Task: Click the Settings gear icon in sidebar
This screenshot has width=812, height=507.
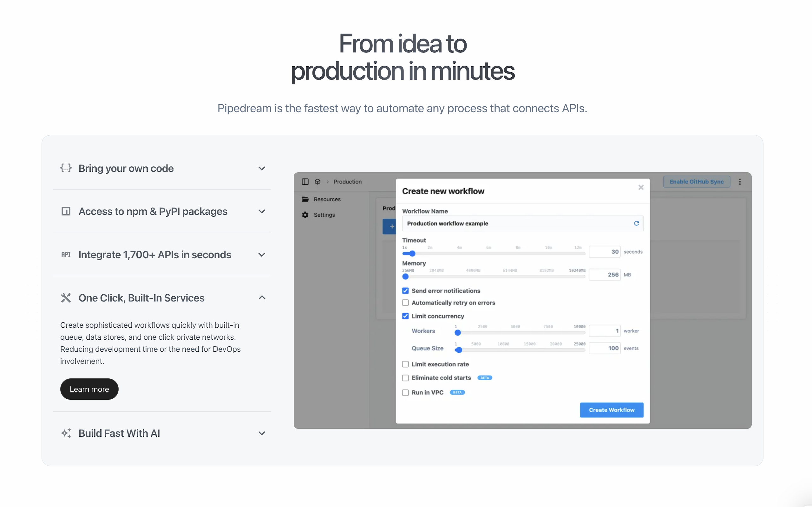Action: (305, 215)
